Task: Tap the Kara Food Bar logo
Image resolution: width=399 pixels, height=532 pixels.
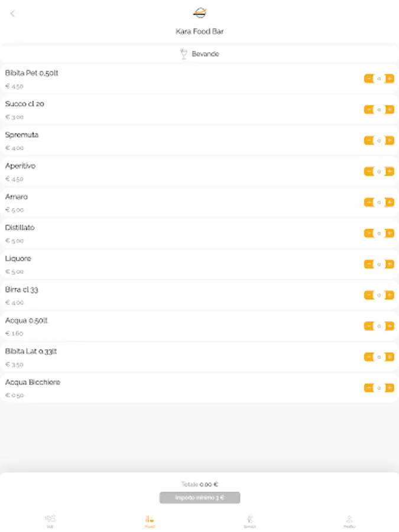Action: [200, 12]
